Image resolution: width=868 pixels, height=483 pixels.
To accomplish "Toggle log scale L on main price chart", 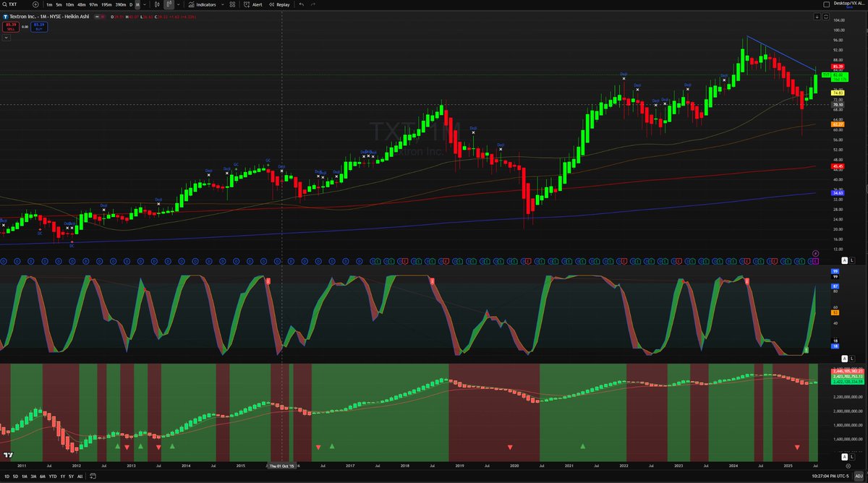I will tap(852, 259).
